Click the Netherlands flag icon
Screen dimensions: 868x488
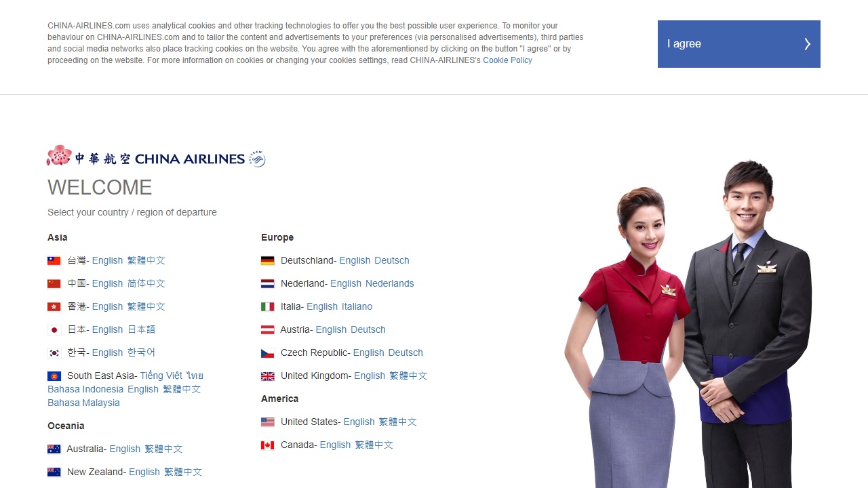[268, 284]
